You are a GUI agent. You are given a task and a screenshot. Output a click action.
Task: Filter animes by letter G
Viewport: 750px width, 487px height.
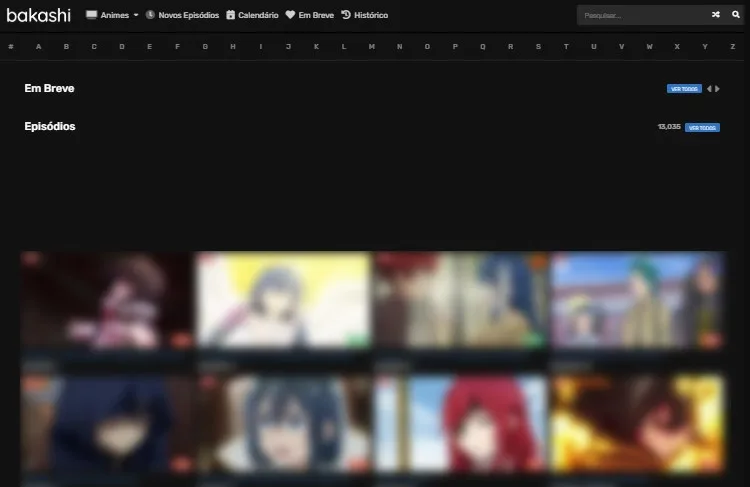pos(205,46)
